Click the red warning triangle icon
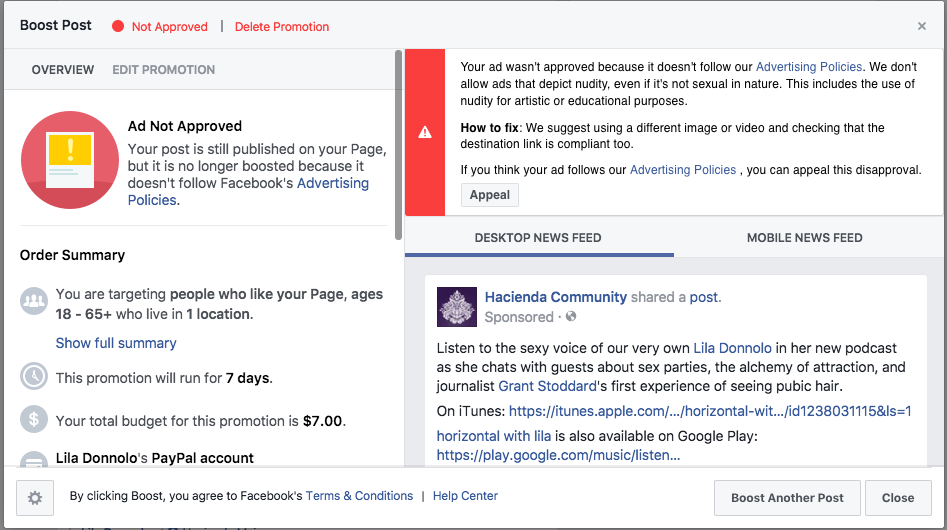Image resolution: width=947 pixels, height=530 pixels. coord(425,132)
